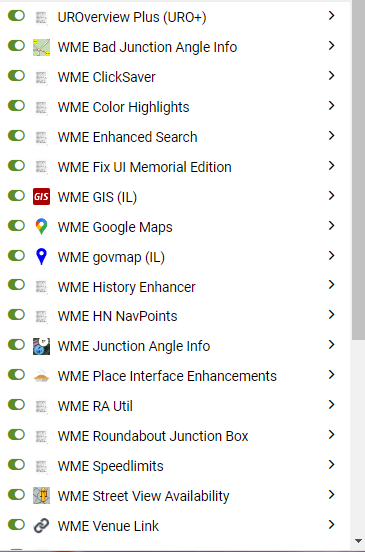Click the placeholder icon for WME Enhanced Search
Image resolution: width=365 pixels, height=552 pixels.
[x=41, y=137]
